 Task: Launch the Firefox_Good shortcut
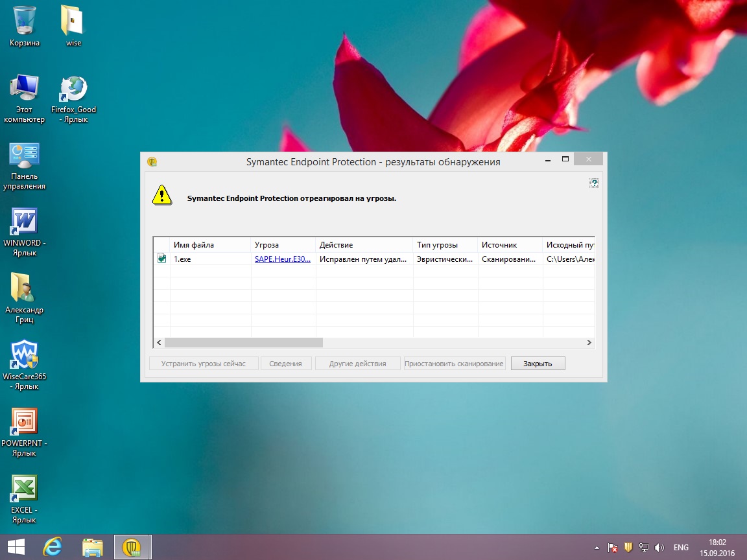point(73,99)
